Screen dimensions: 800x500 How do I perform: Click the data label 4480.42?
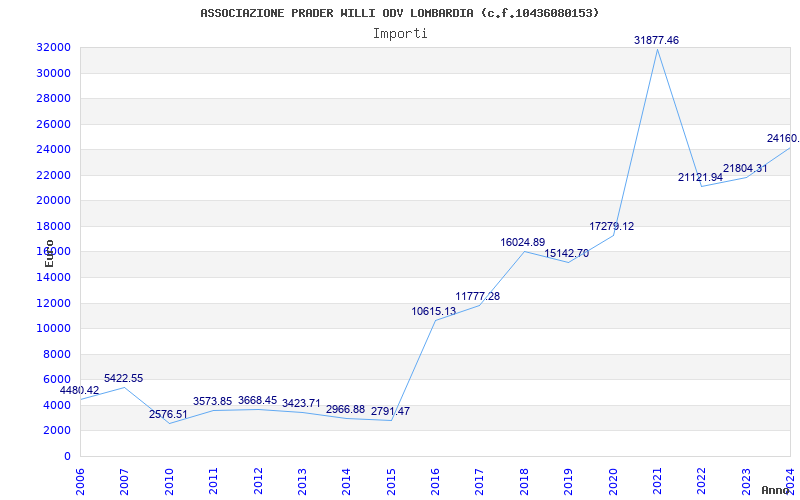pyautogui.click(x=80, y=390)
